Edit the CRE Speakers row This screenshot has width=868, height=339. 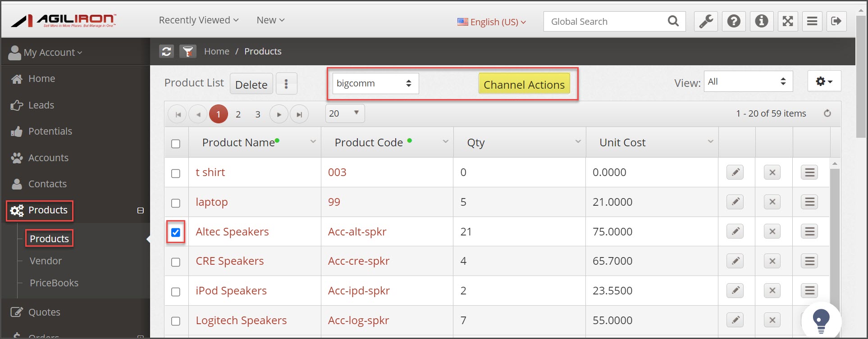pyautogui.click(x=735, y=261)
